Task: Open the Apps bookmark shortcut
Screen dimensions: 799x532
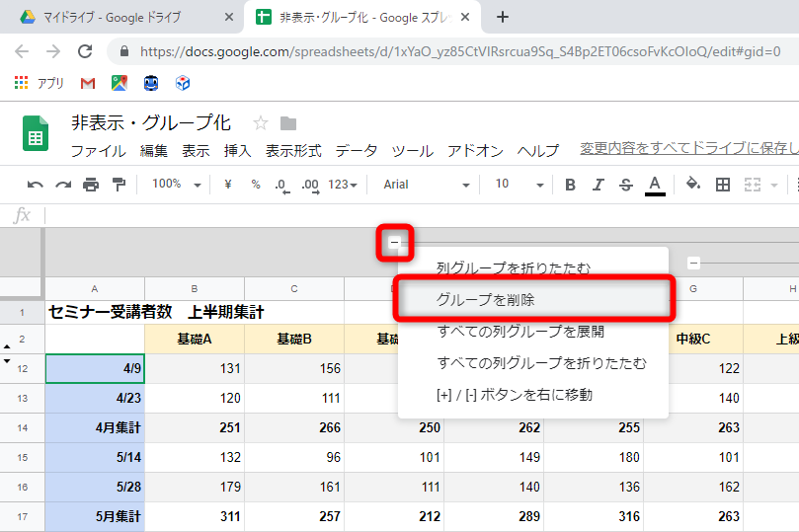Action: (x=40, y=83)
